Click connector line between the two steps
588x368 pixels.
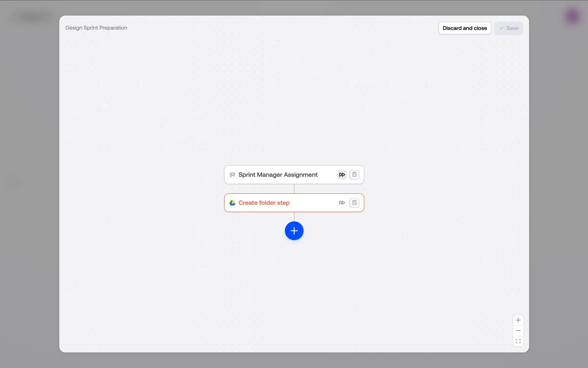pos(294,189)
